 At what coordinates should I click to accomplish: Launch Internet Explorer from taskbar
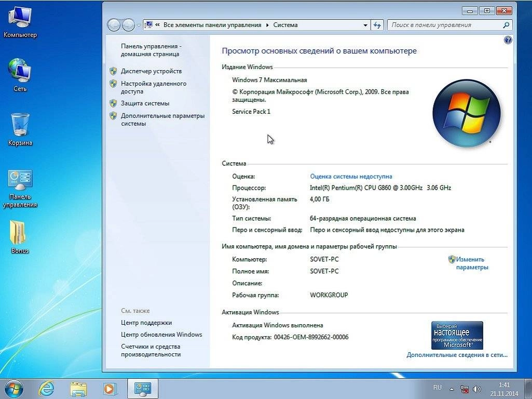point(46,389)
